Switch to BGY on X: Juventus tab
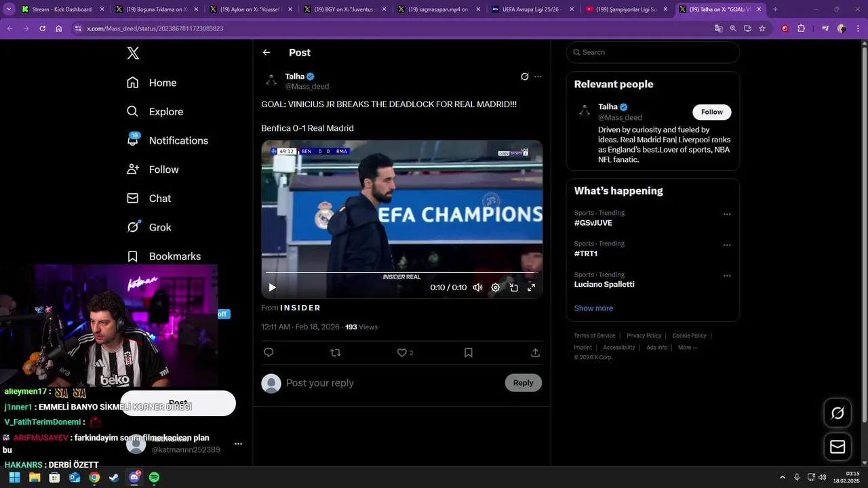Screen dimensions: 868x488 [344, 9]
